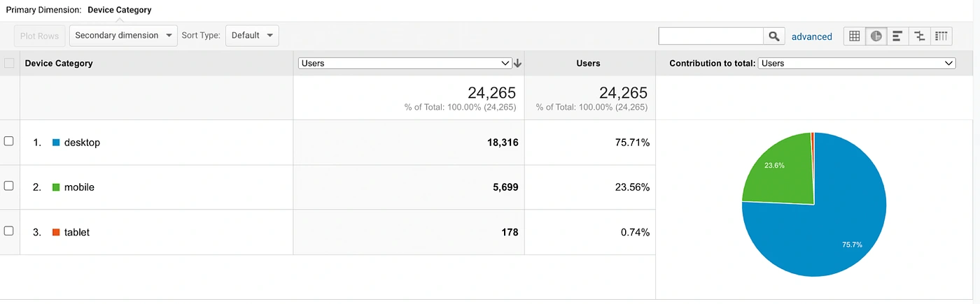Switch to the Pivot table view icon
The image size is (980, 304).
tap(941, 36)
